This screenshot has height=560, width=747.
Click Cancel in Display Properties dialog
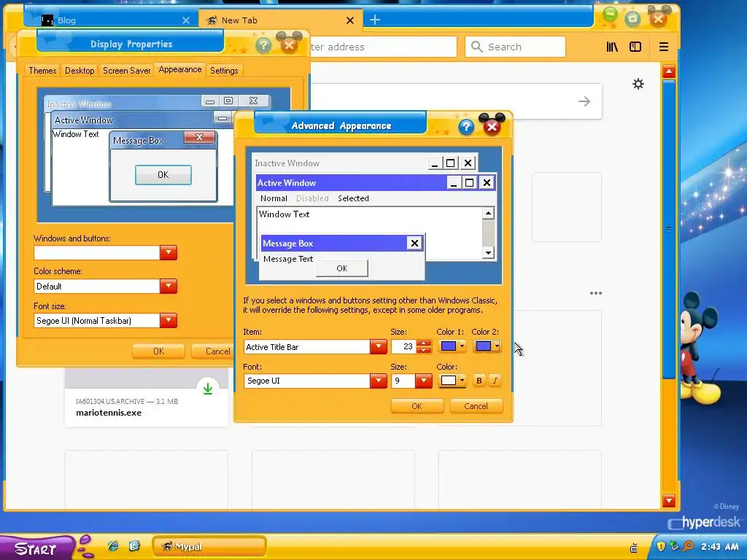212,351
